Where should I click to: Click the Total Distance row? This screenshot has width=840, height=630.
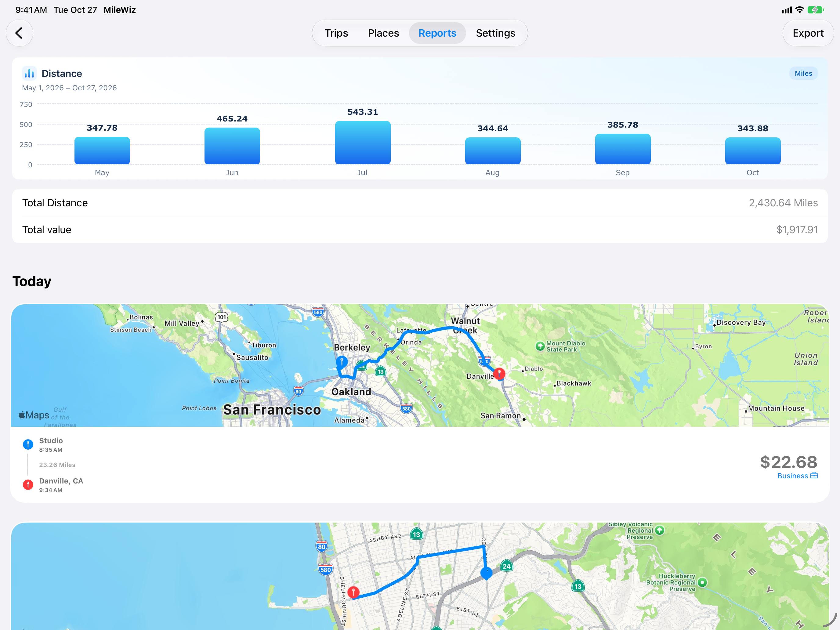click(x=420, y=203)
